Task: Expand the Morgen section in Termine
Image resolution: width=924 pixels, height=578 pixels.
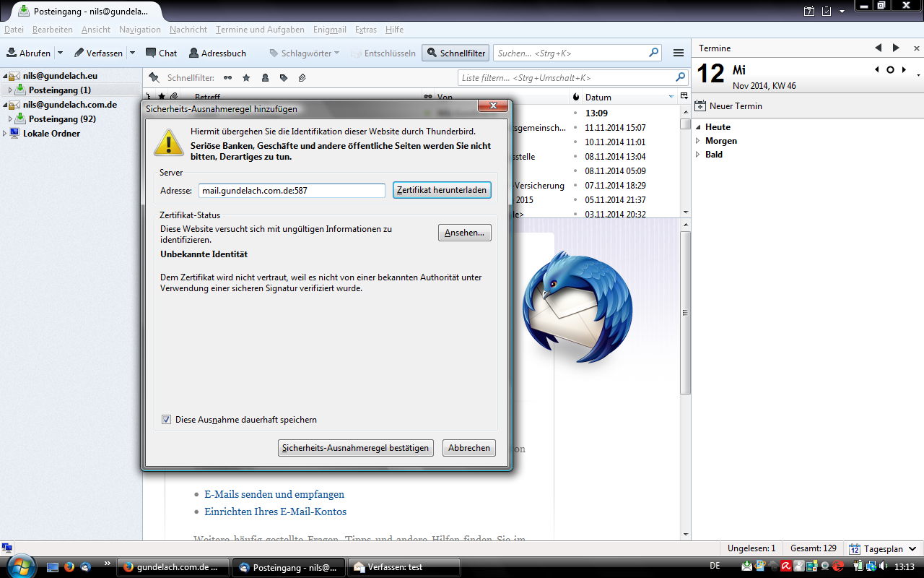Action: point(697,141)
